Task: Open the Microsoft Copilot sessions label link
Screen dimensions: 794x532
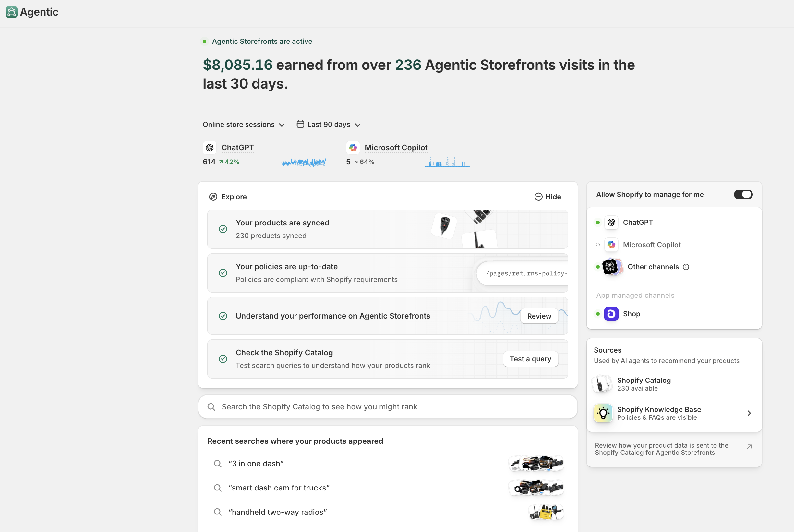Action: click(396, 148)
